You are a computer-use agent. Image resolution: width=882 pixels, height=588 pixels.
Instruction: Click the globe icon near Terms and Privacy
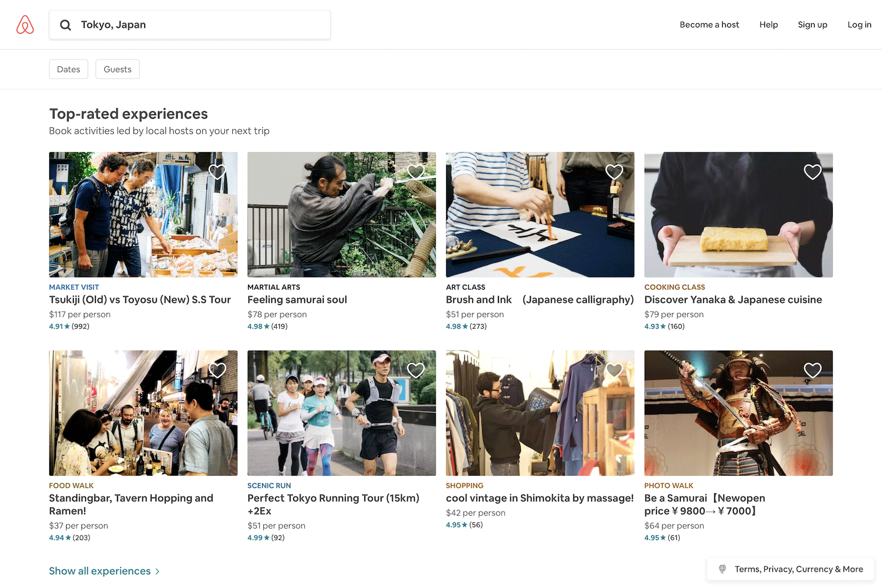click(722, 569)
